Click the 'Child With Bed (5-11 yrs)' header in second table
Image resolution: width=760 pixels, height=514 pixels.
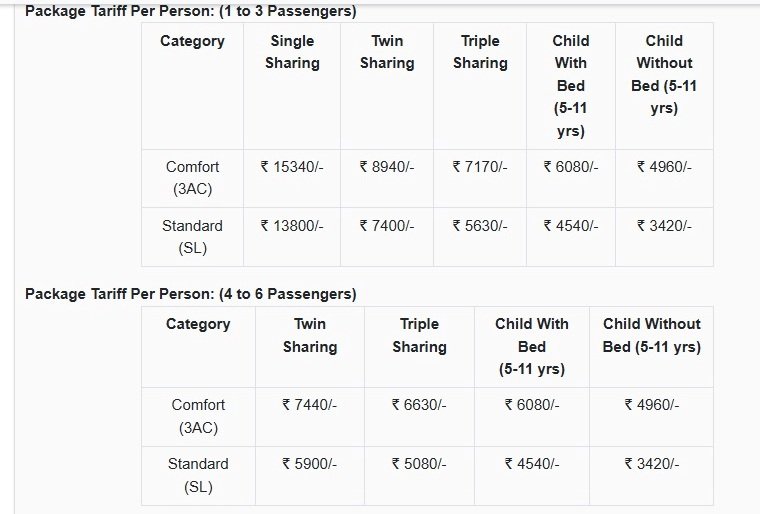(532, 346)
